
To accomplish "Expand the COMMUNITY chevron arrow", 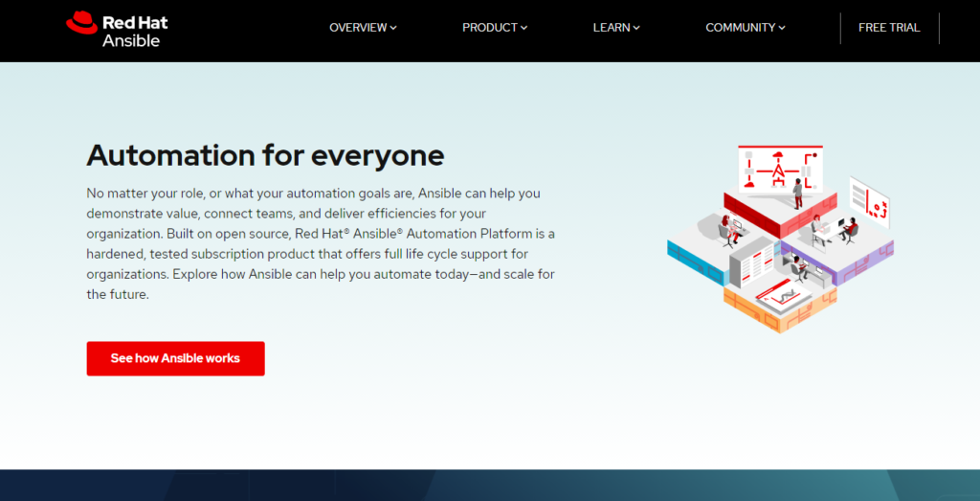I will (782, 28).
